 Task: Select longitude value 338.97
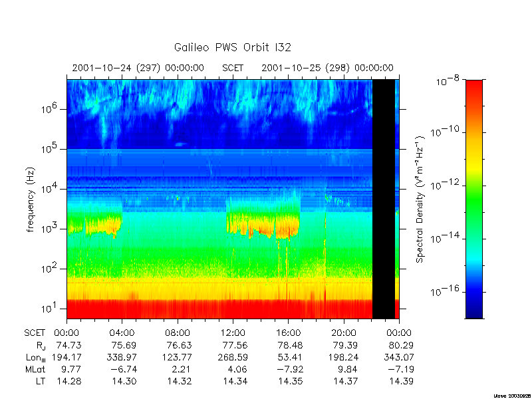tap(122, 357)
